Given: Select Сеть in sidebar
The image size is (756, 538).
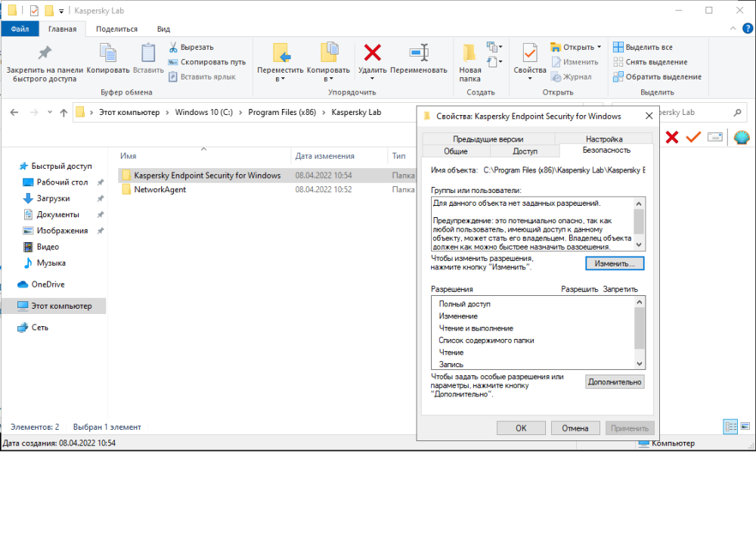Looking at the screenshot, I should (x=39, y=328).
